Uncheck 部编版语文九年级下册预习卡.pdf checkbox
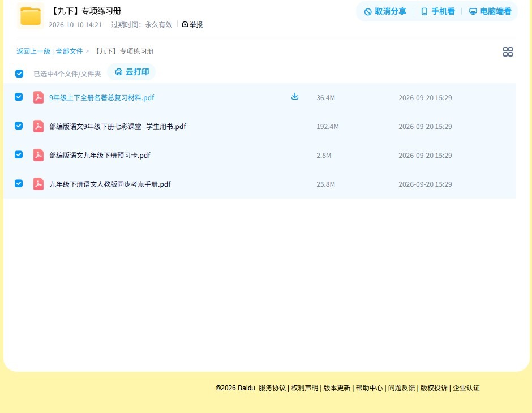Screen dimensions: 532x413 pyautogui.click(x=19, y=154)
